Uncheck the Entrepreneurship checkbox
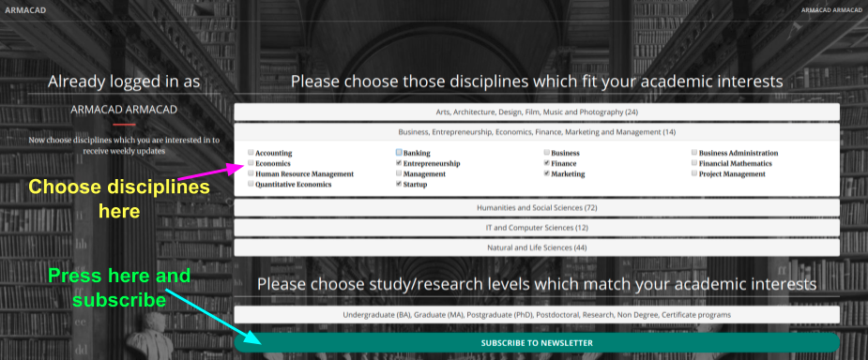Viewport: 868px width, 360px height. (399, 163)
